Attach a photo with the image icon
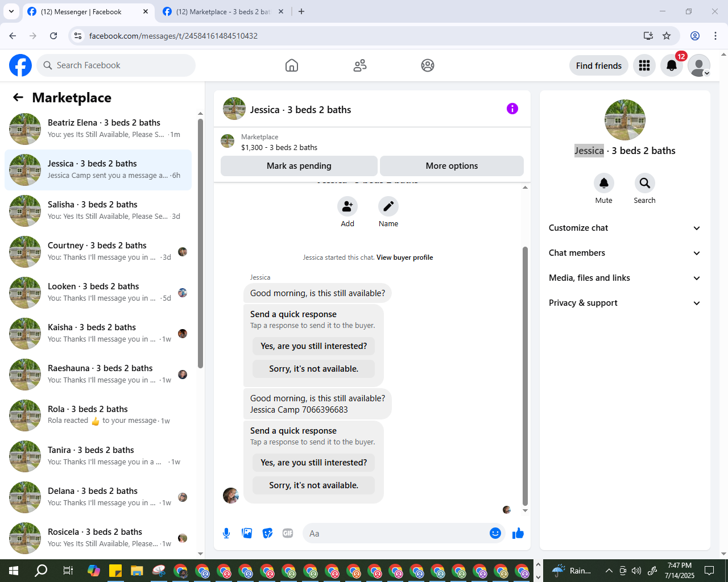 (247, 533)
